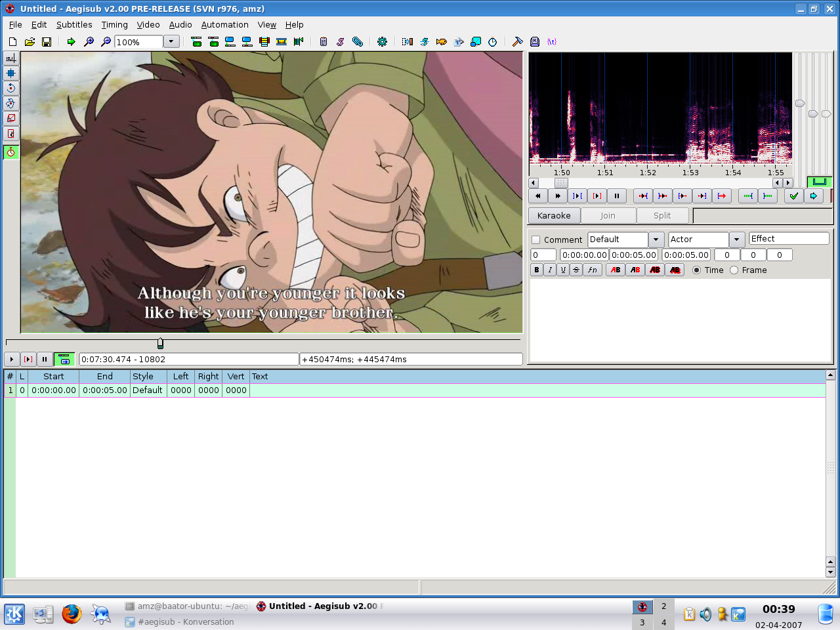Play last 500ms of selection icon
This screenshot has height=630, width=840.
[702, 196]
